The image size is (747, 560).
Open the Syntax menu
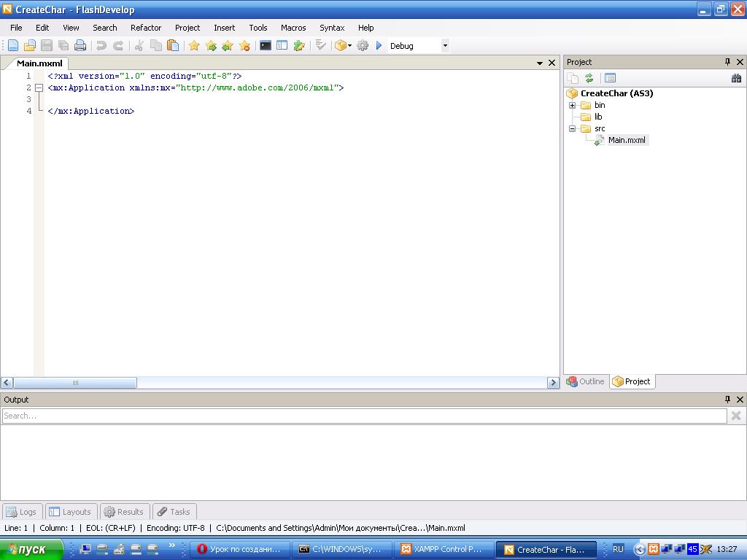pyautogui.click(x=332, y=28)
